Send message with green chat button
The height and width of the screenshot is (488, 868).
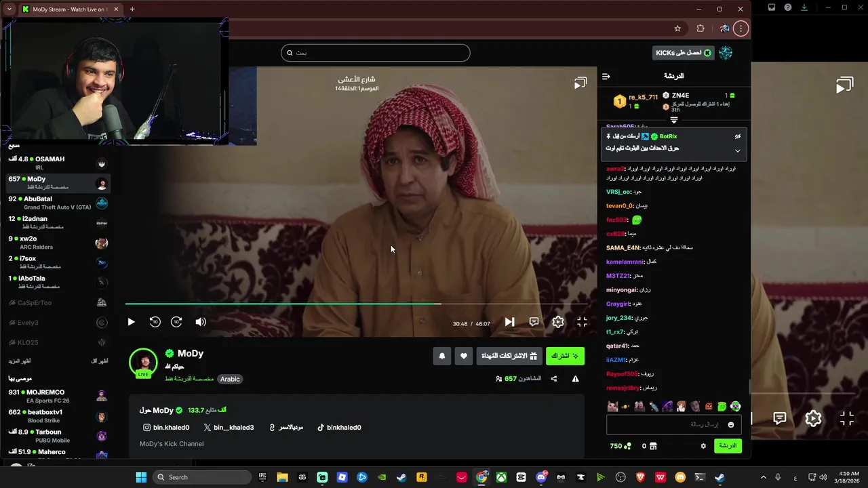click(728, 446)
